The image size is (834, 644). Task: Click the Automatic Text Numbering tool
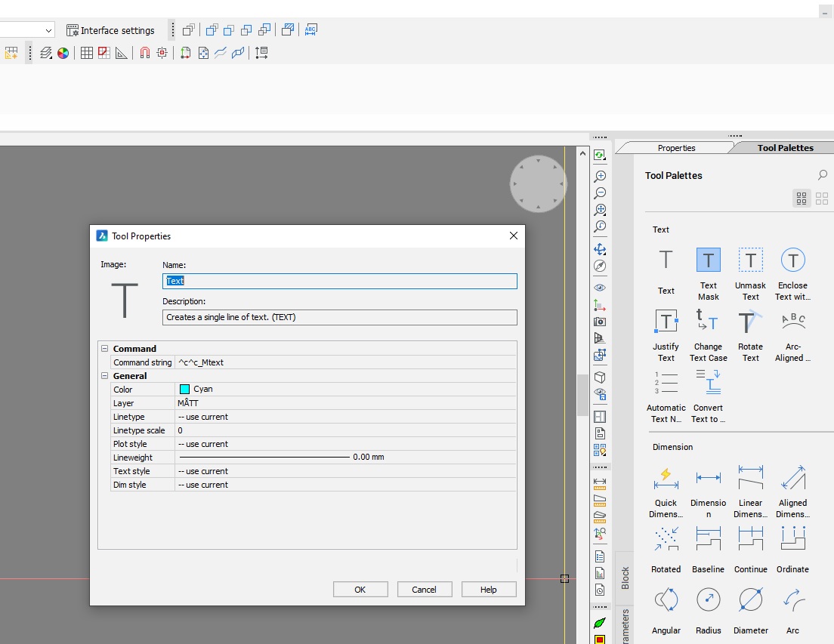[x=666, y=384]
